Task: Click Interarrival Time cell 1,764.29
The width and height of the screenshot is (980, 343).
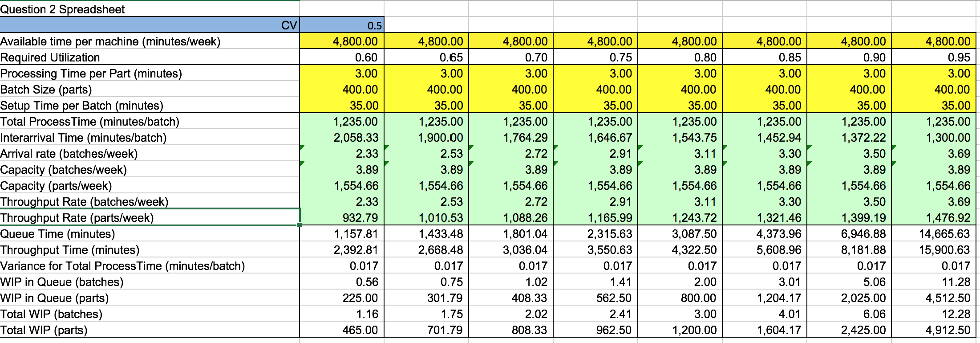Action: coord(511,137)
